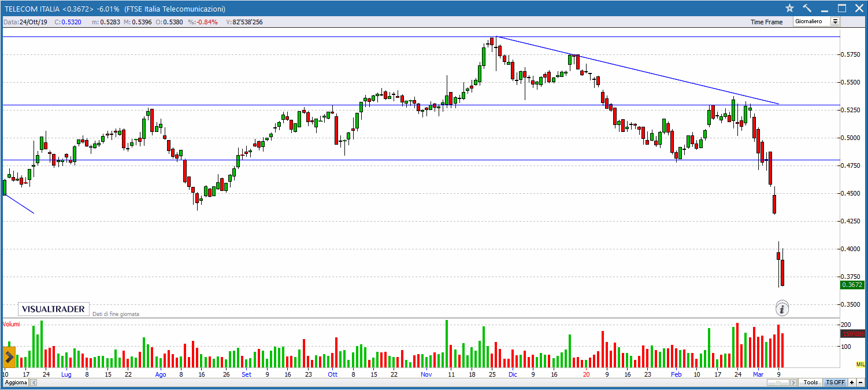Add chart to favorites with star icon

(x=789, y=8)
